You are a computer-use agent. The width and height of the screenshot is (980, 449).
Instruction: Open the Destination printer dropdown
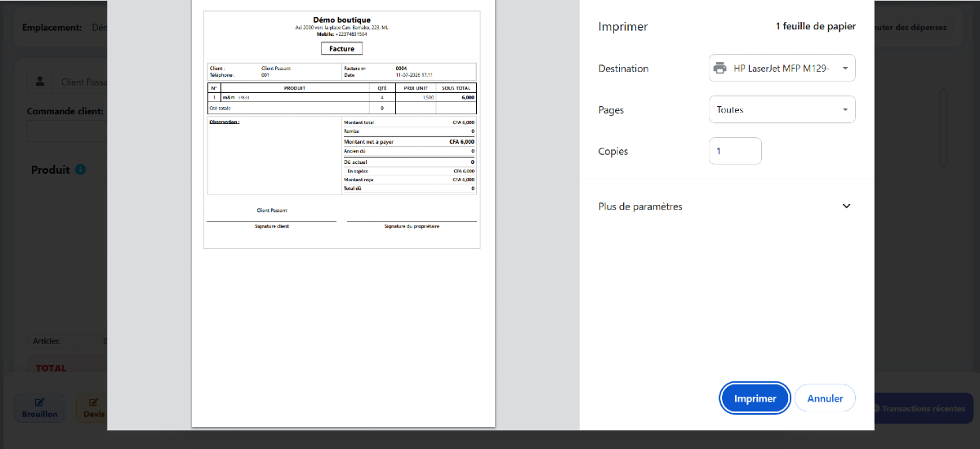click(x=782, y=69)
